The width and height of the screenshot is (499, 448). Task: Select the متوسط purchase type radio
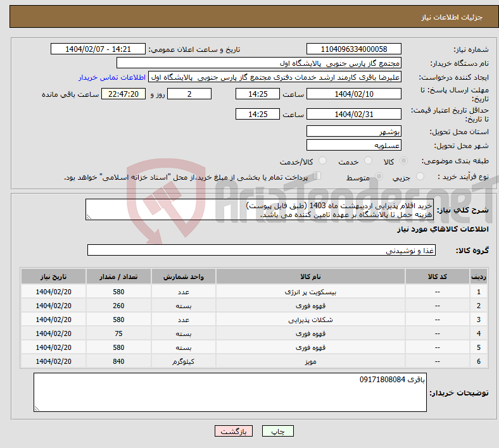(x=379, y=176)
